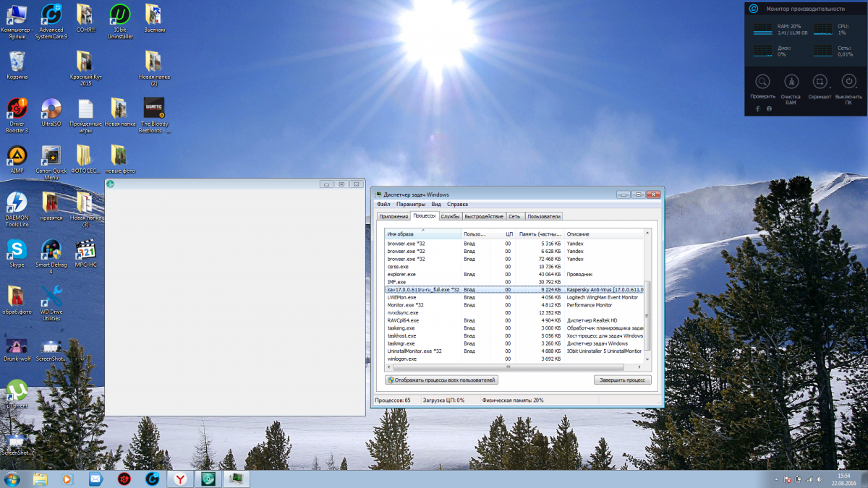
Task: Click the Завершить процесс button
Action: coord(622,380)
